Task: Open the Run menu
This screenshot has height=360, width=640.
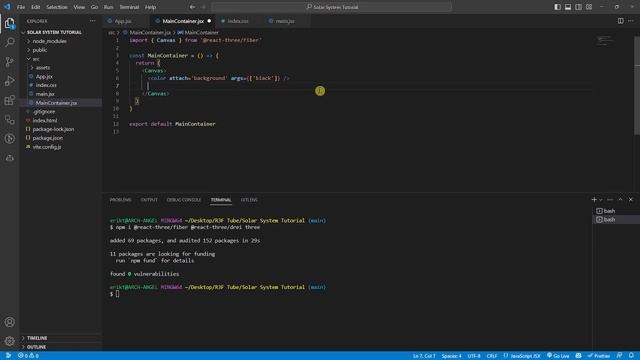Action: [x=108, y=7]
